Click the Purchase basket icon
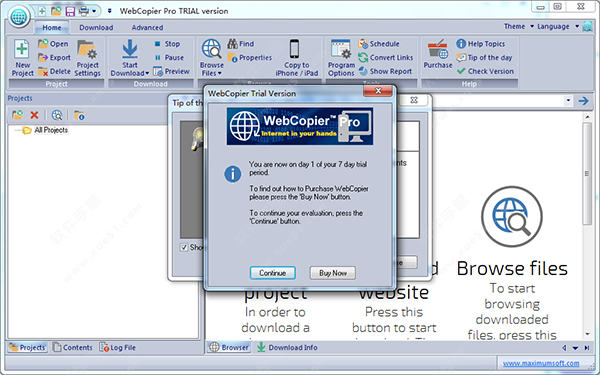 (438, 49)
